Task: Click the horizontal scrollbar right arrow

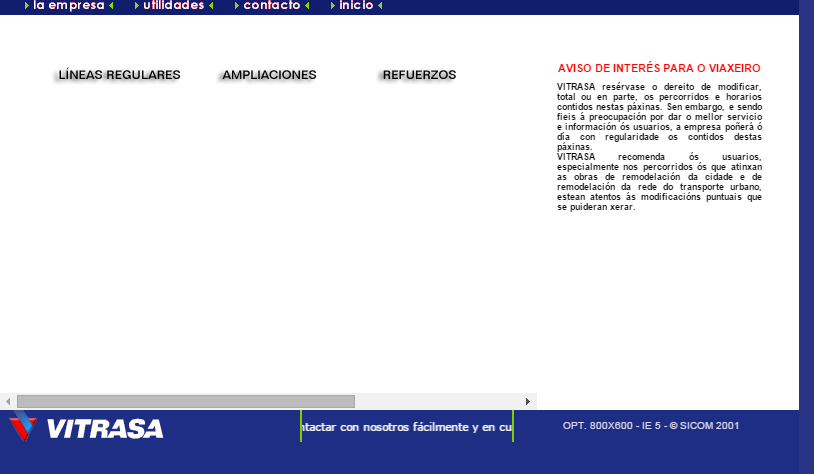Action: (x=527, y=401)
